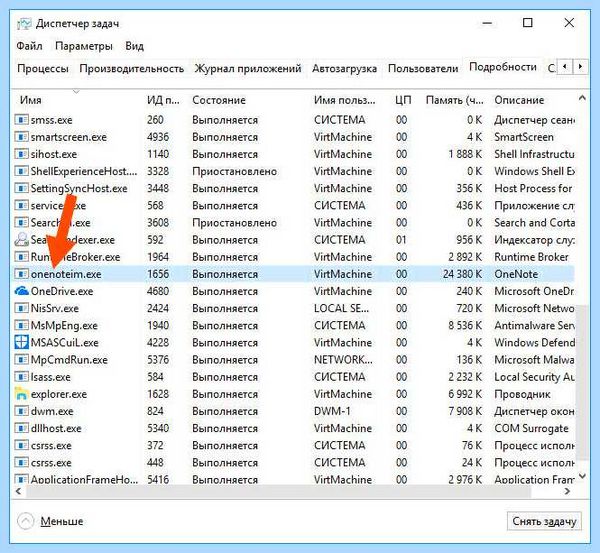Click the lsass.exe process icon
Viewport: 600px width, 553px height.
[21, 377]
